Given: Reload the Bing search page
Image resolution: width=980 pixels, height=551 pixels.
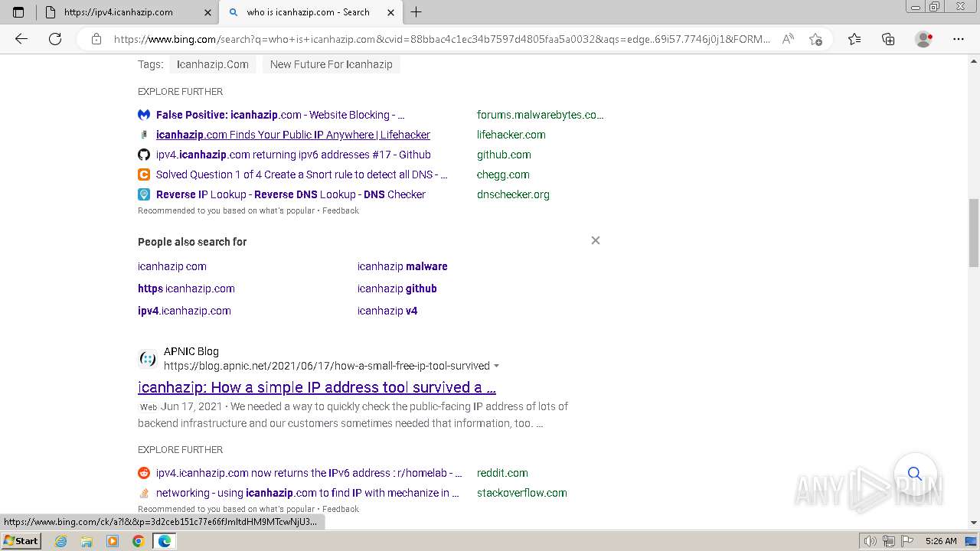Looking at the screenshot, I should [55, 39].
